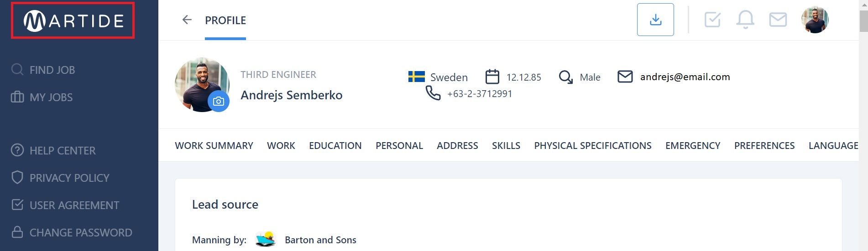Open the Help Center link
The width and height of the screenshot is (868, 251).
pyautogui.click(x=53, y=150)
